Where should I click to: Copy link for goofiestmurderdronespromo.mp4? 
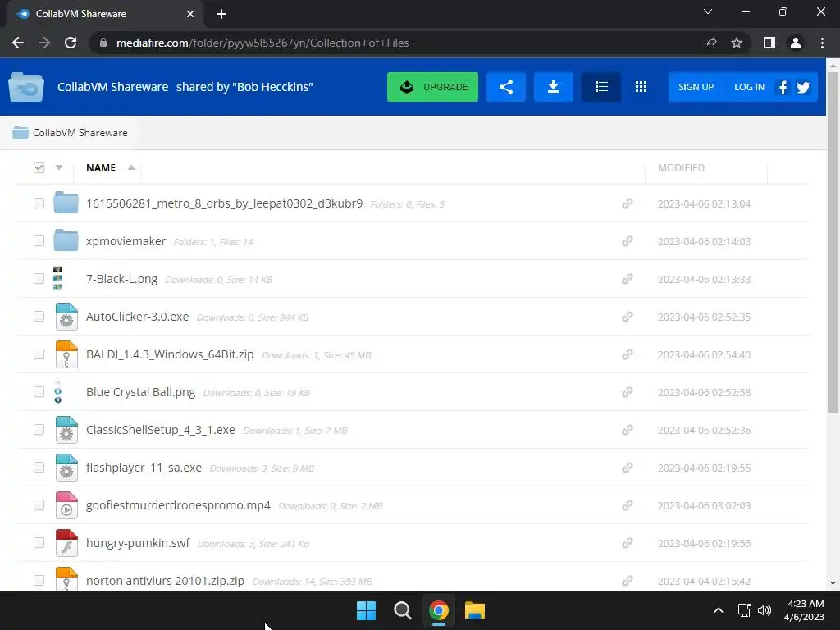coord(628,505)
